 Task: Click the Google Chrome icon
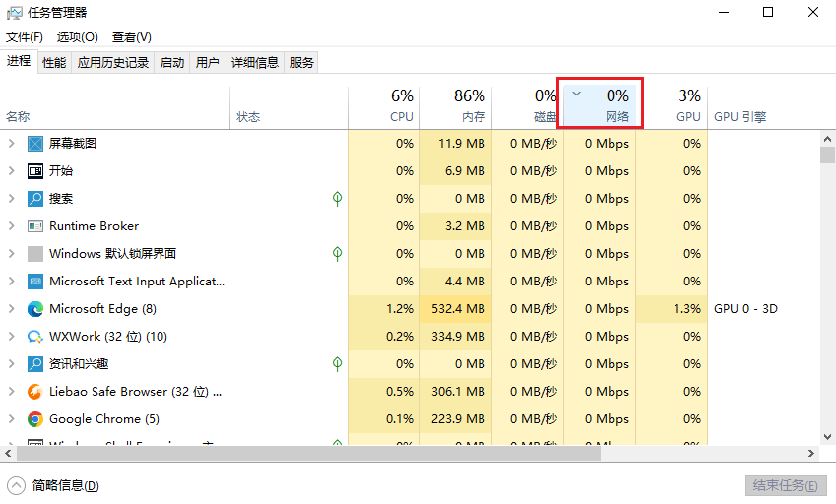[x=35, y=419]
